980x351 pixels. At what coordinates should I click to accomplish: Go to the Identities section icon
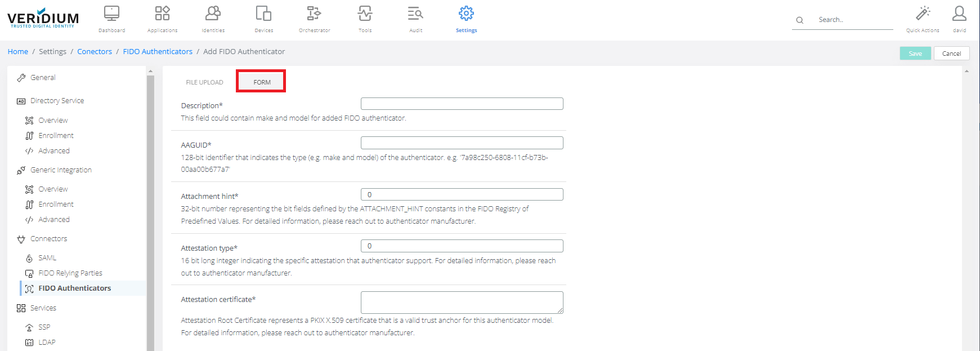[213, 14]
